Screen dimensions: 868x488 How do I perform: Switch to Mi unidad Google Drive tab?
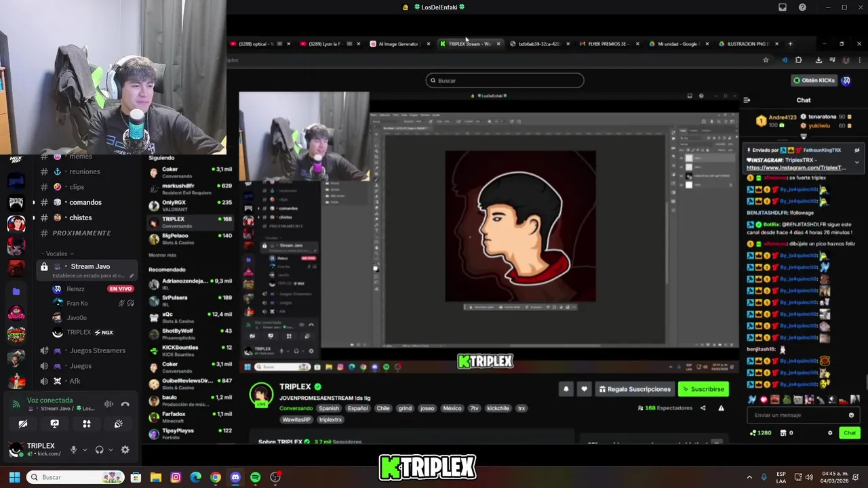(x=677, y=44)
